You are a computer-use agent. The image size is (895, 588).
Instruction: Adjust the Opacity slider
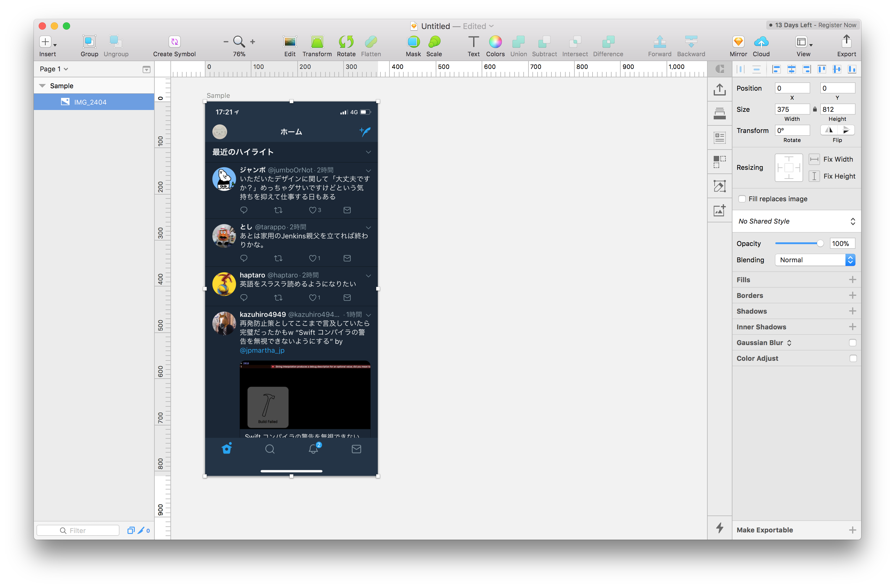(x=799, y=244)
